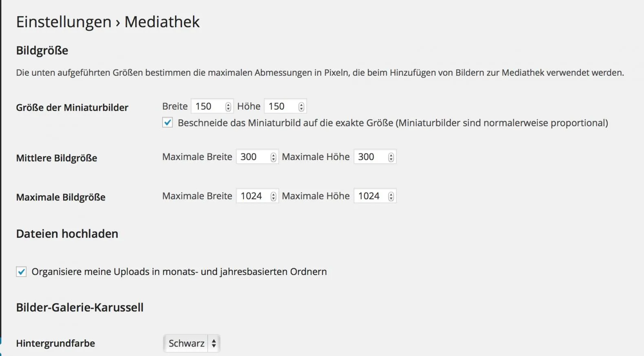Viewport: 644px width, 356px height.
Task: Click the thumbnail Höhe input field
Action: click(x=285, y=106)
